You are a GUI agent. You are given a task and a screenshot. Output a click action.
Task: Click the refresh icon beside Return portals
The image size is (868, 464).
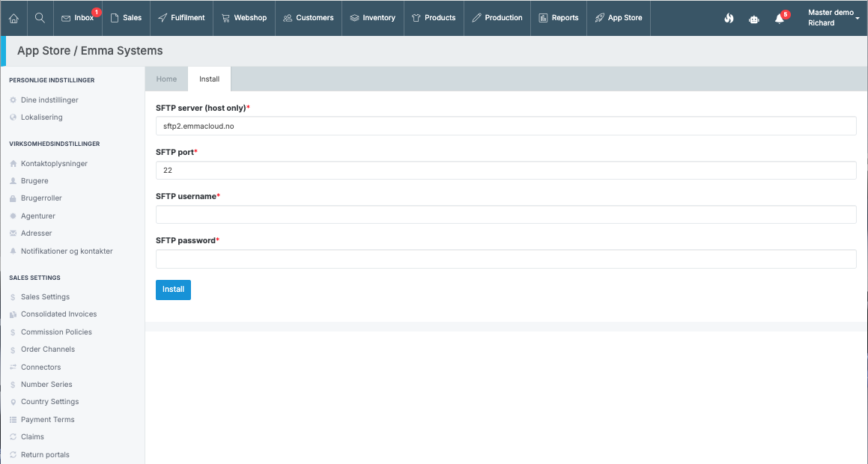[13, 454]
